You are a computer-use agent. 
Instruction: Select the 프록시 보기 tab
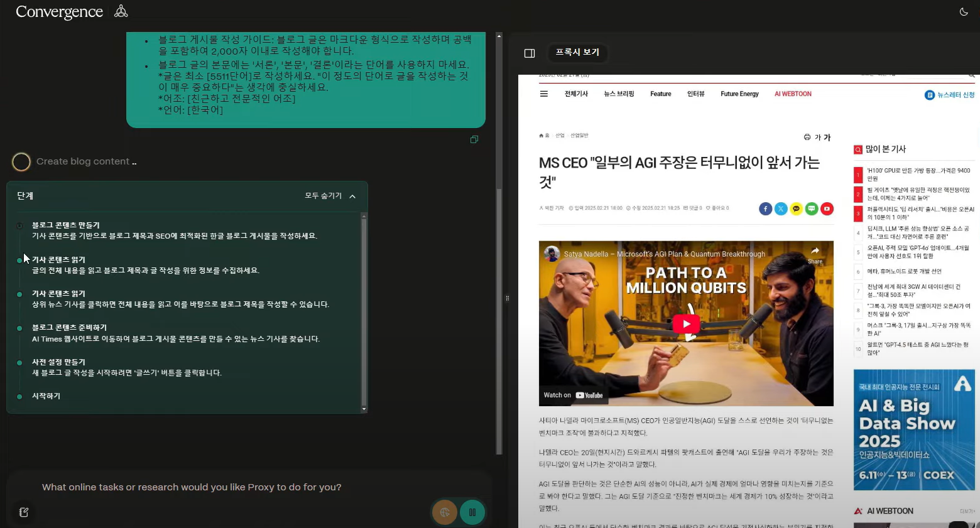[577, 52]
